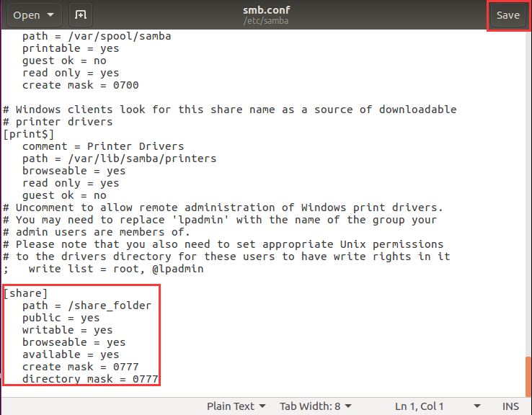The height and width of the screenshot is (415, 532).
Task: Click the line 'create mask = 0777'
Action: tap(81, 367)
